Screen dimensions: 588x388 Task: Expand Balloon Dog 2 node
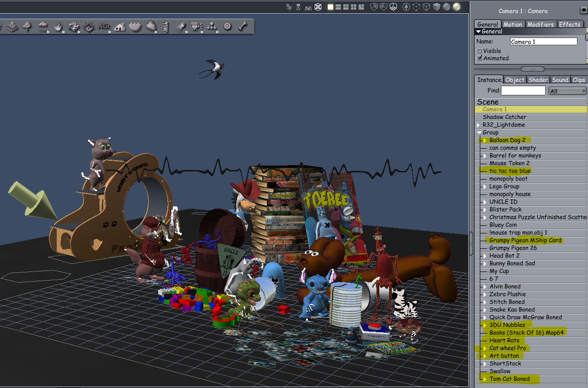(486, 141)
